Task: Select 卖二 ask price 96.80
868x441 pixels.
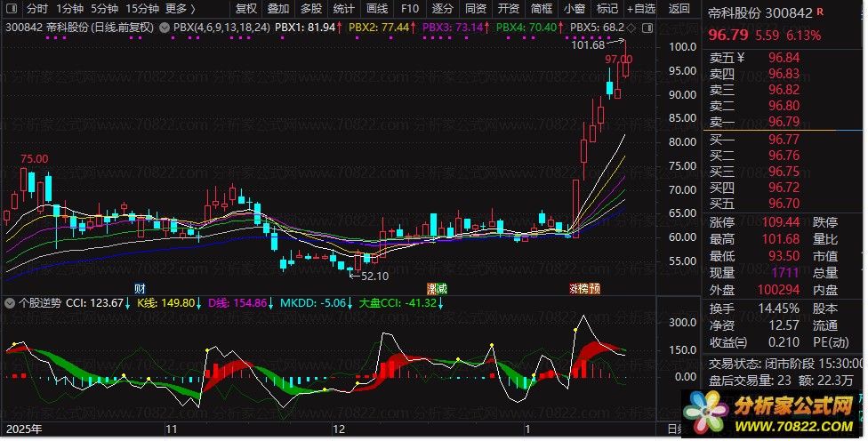Action: [x=784, y=106]
